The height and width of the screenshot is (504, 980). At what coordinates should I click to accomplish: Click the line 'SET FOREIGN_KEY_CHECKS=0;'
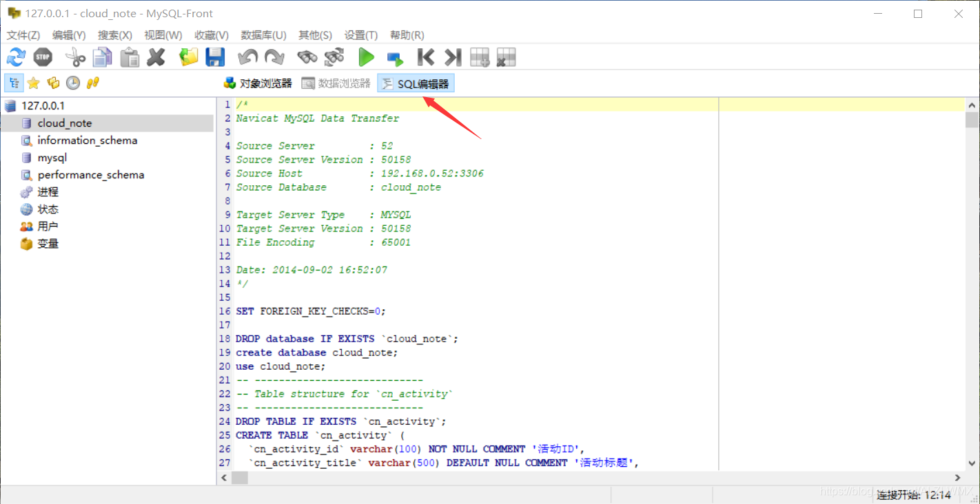click(311, 311)
